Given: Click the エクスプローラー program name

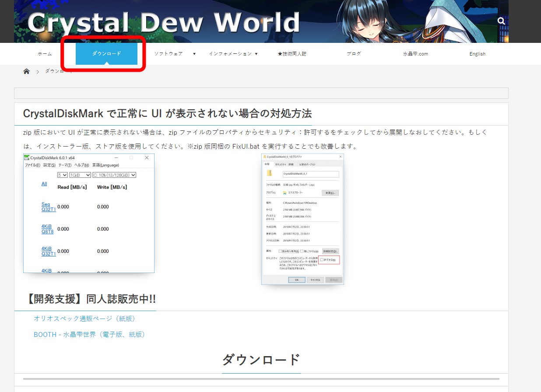Looking at the screenshot, I should 296,192.
